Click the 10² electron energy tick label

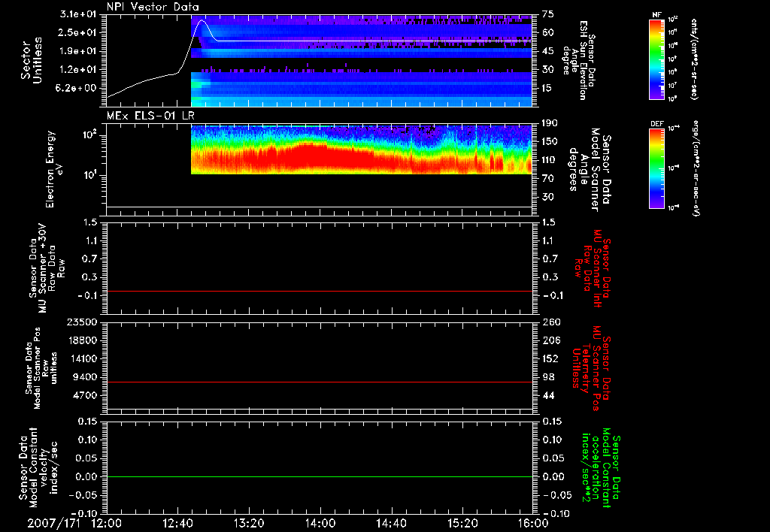coord(89,135)
